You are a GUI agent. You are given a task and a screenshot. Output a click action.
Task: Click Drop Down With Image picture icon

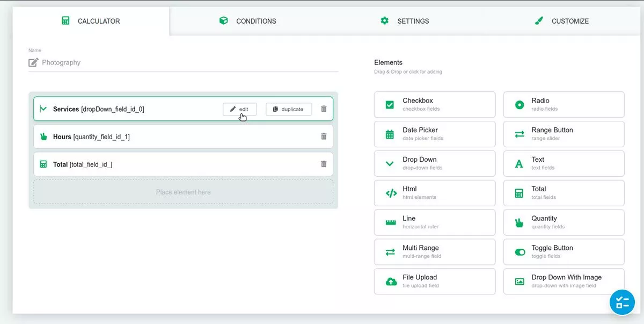(x=519, y=282)
